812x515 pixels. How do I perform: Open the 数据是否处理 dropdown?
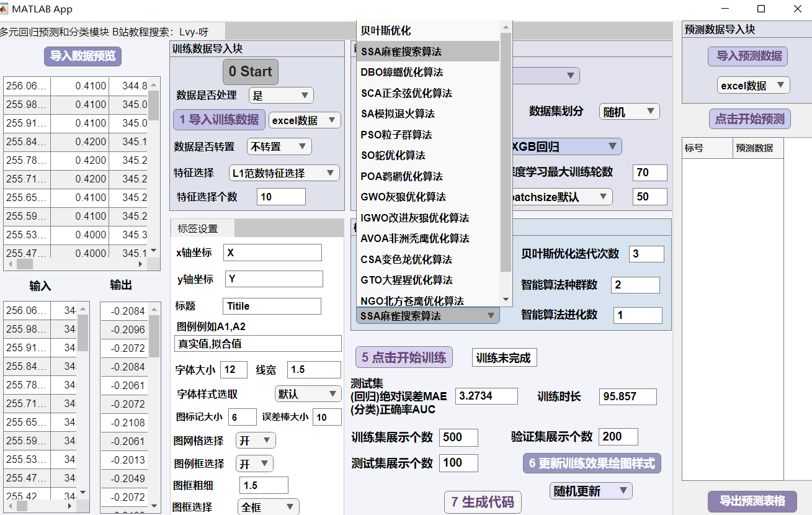(x=281, y=96)
